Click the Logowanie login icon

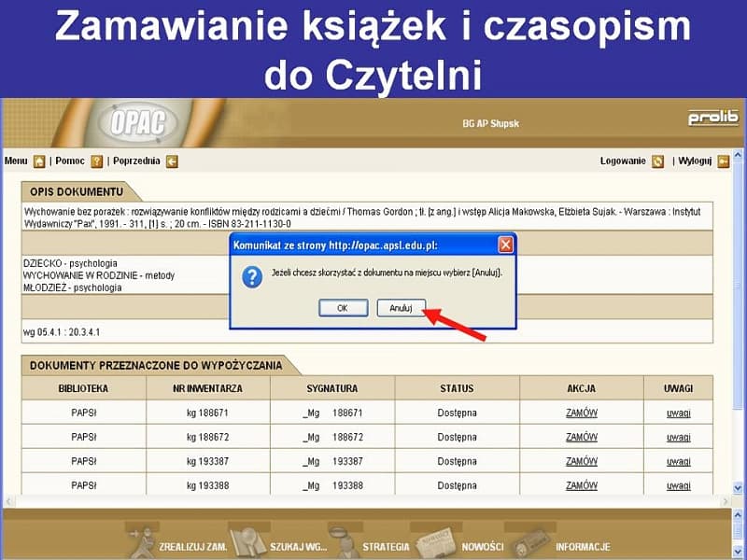click(658, 161)
